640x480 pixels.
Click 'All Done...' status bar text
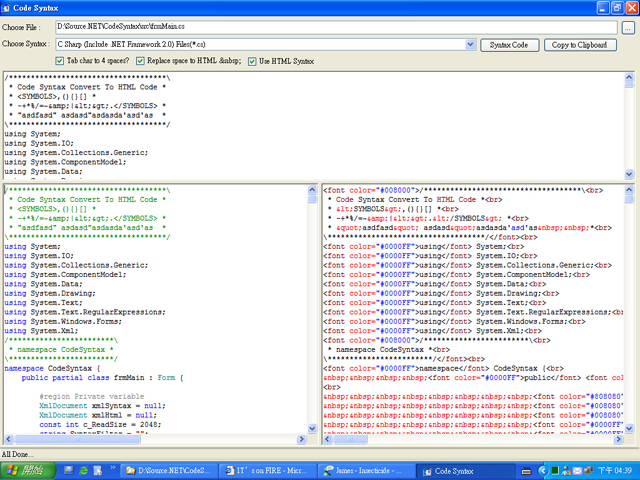point(17,454)
